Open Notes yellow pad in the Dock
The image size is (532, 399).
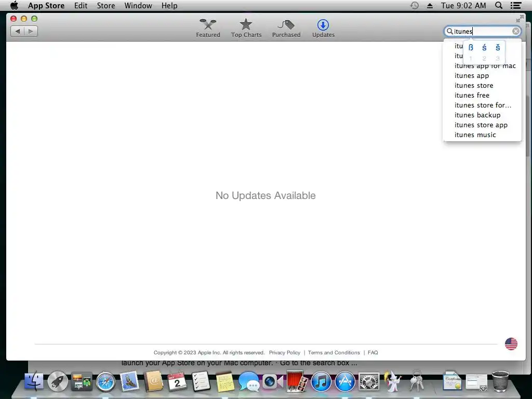pyautogui.click(x=224, y=381)
